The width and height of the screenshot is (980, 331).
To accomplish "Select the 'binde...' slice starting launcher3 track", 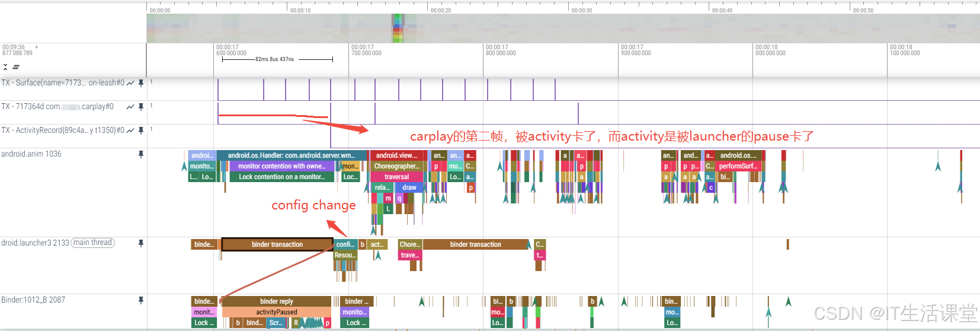I will (204, 244).
